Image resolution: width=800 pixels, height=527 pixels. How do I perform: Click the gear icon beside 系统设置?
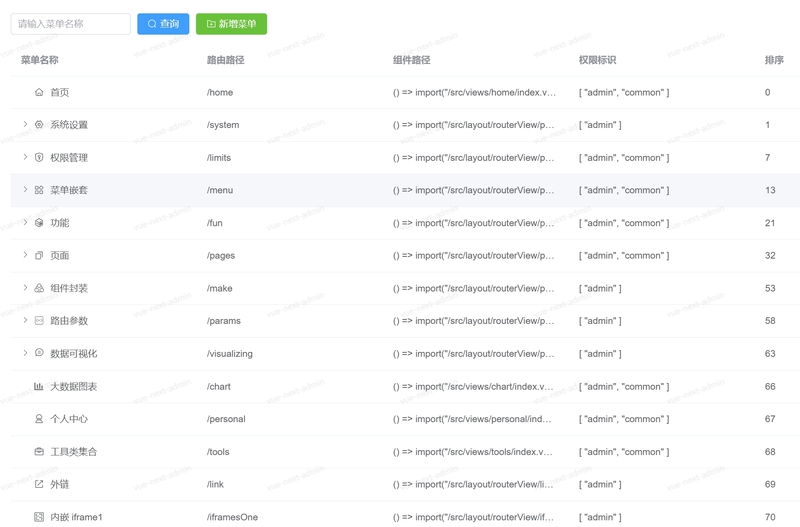coord(39,124)
